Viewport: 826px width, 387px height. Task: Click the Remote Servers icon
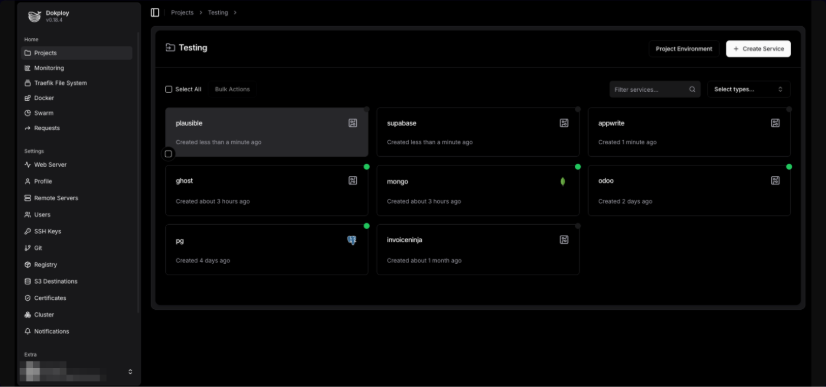pyautogui.click(x=28, y=198)
